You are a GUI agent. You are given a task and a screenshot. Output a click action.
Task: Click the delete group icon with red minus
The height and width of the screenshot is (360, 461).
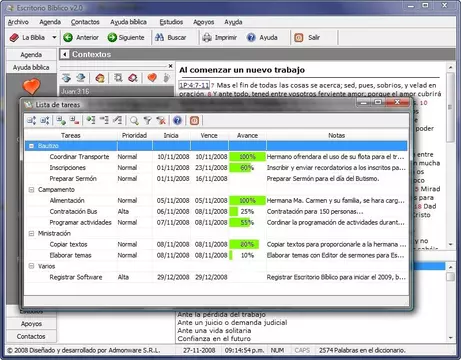pyautogui.click(x=74, y=120)
